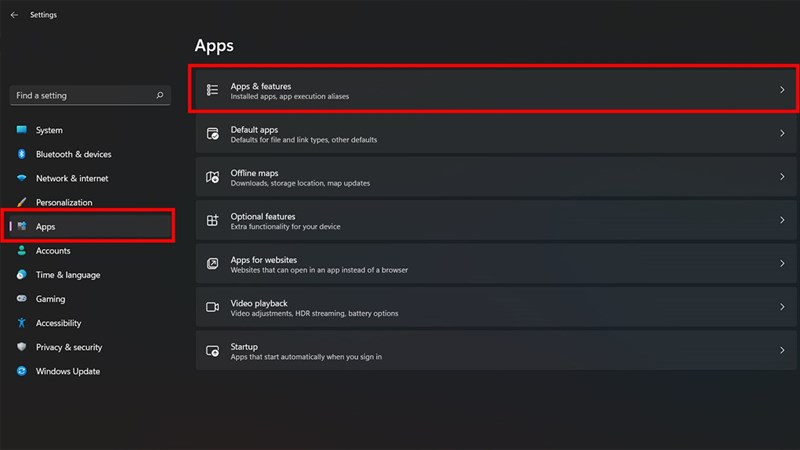Expand Offline maps chevron
This screenshot has width=800, height=450.
782,177
